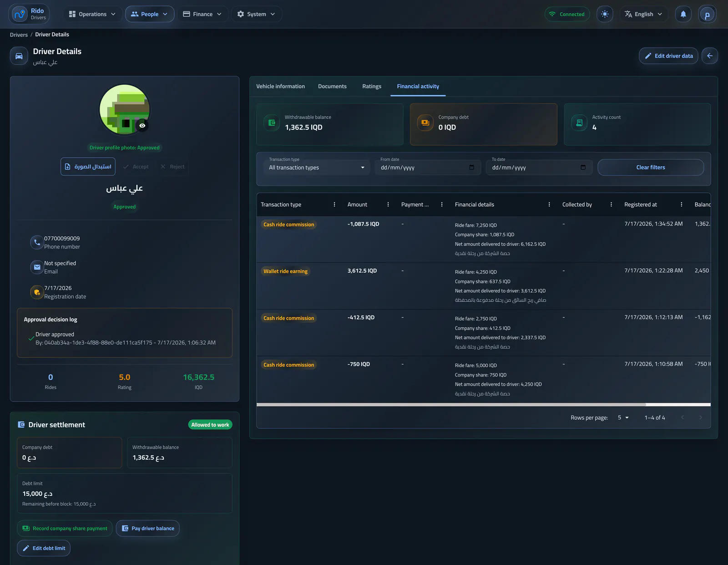The image size is (728, 565).
Task: Open Collected by column menu
Action: click(611, 204)
